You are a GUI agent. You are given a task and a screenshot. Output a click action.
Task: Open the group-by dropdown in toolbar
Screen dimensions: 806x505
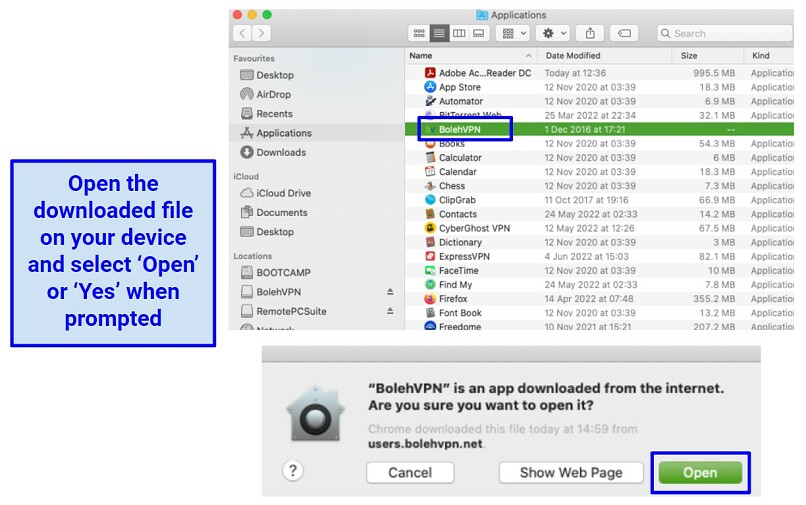point(513,33)
